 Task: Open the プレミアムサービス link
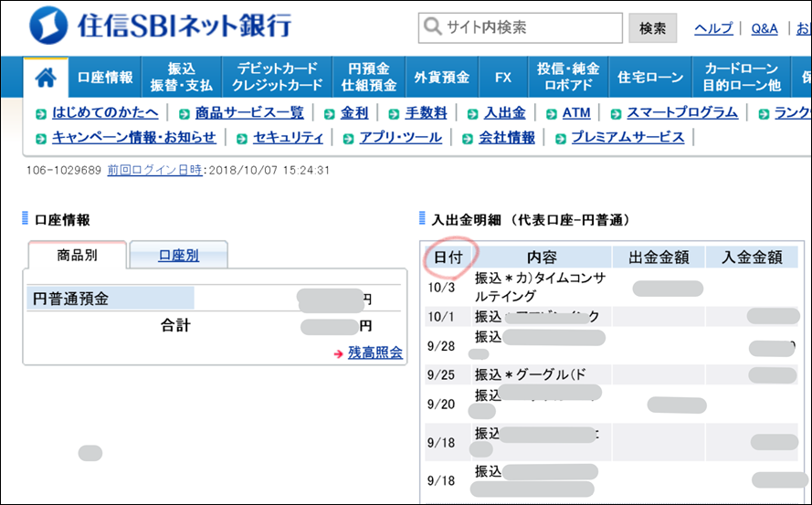[x=627, y=137]
